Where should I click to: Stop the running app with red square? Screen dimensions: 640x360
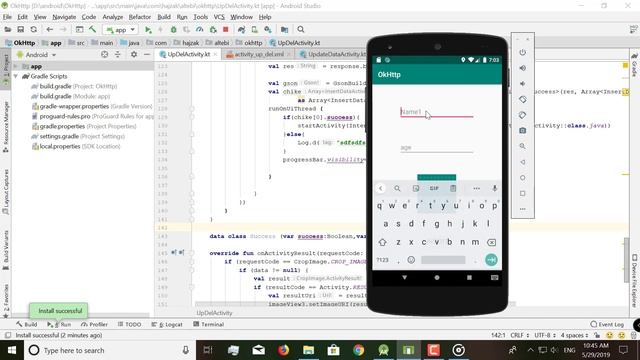point(226,30)
